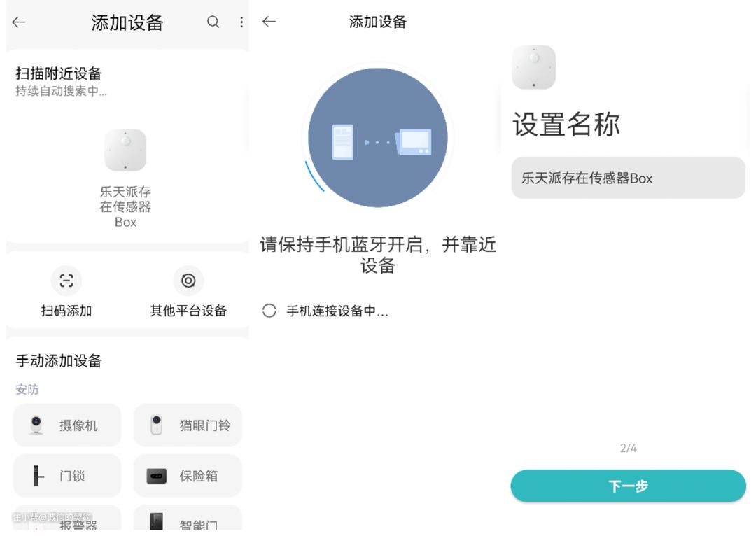
Task: Open search in the 添加设备 header
Action: tap(213, 22)
